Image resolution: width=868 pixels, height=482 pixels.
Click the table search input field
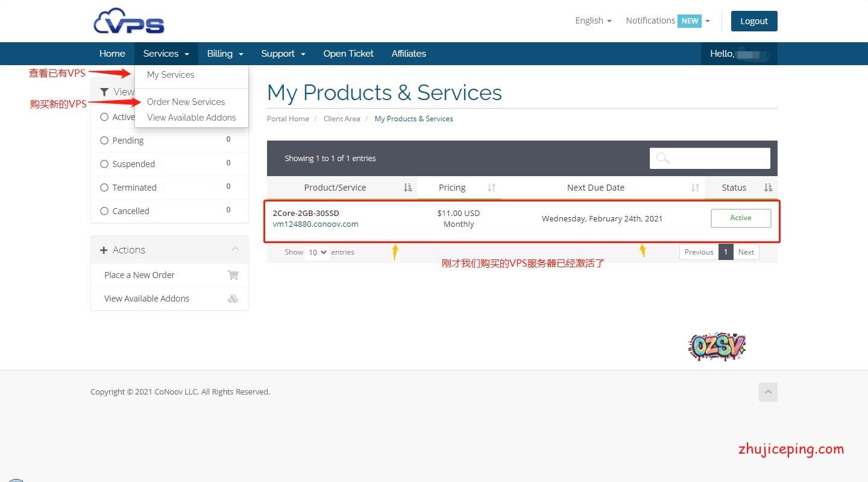pos(709,158)
